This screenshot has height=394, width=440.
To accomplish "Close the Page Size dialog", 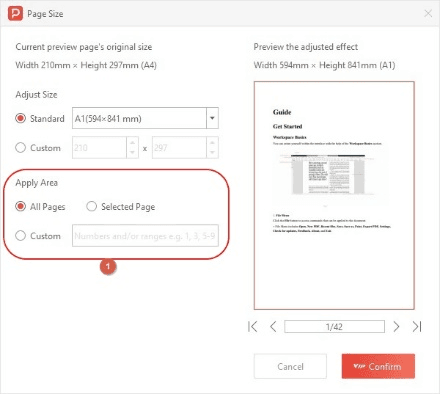I will (x=428, y=13).
